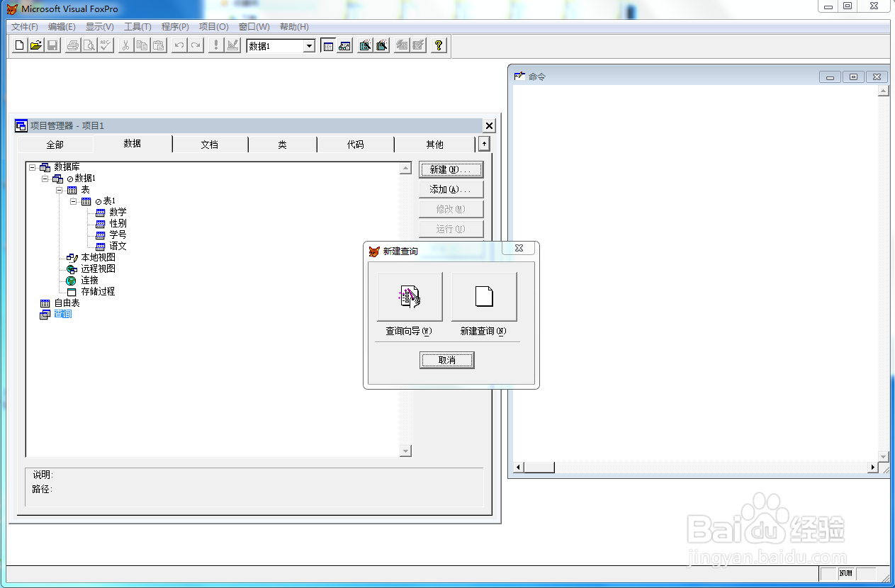Select 本地视图 in the tree

tap(98, 258)
